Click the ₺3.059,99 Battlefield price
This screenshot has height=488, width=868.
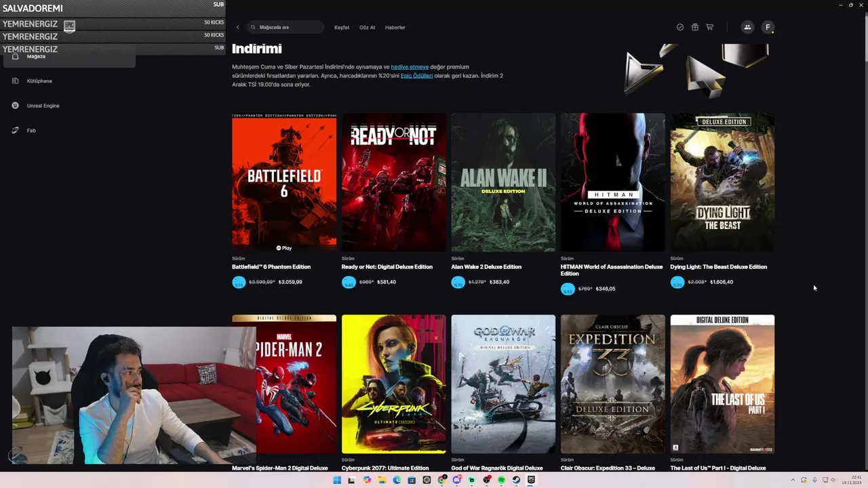coord(290,282)
